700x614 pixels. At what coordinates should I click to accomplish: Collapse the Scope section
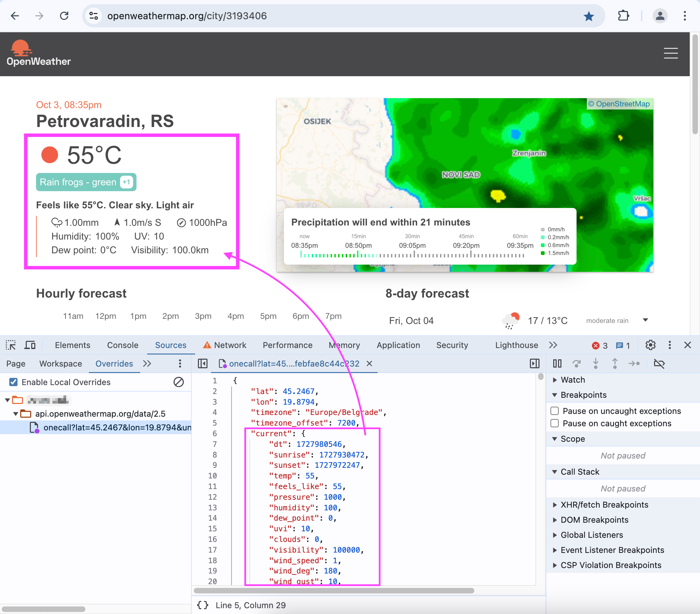pyautogui.click(x=555, y=439)
